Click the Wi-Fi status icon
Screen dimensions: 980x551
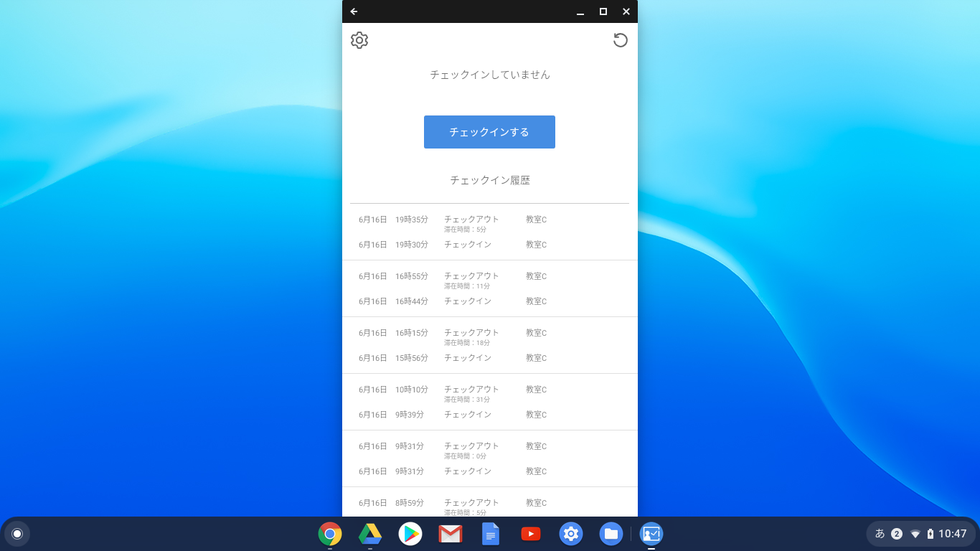pos(915,534)
